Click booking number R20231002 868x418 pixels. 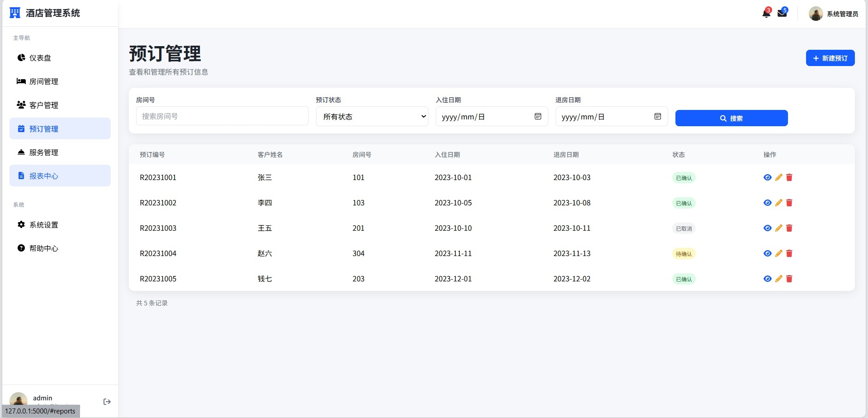pos(158,203)
